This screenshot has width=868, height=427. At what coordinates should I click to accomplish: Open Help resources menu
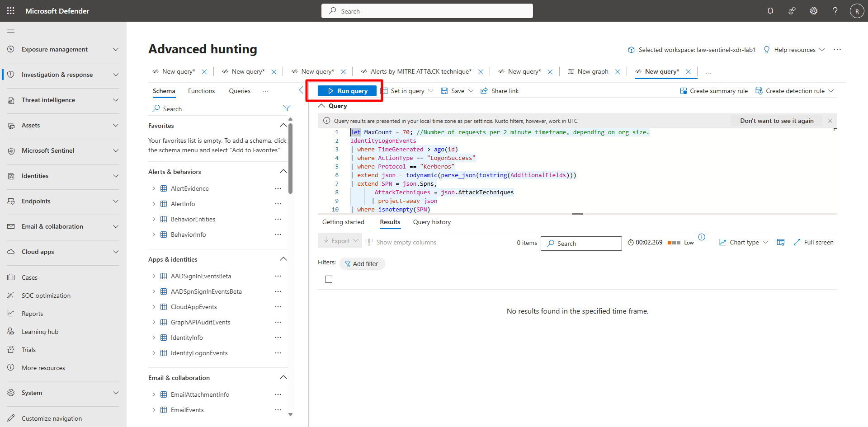(x=794, y=50)
